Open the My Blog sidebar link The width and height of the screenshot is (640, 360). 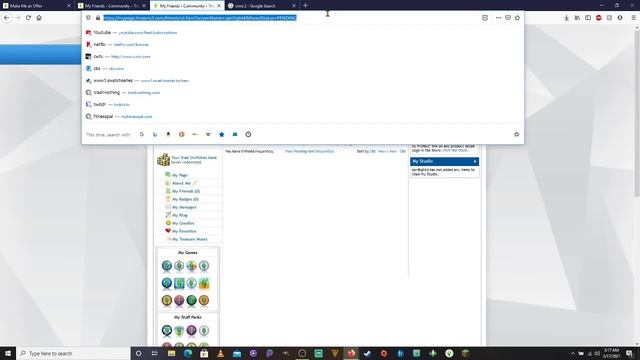180,215
